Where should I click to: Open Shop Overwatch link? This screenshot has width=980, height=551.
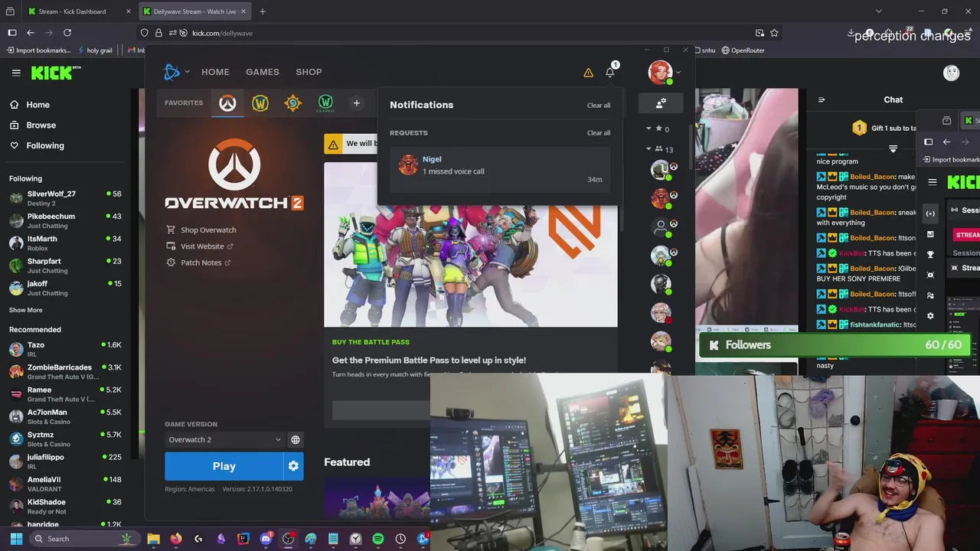201,230
